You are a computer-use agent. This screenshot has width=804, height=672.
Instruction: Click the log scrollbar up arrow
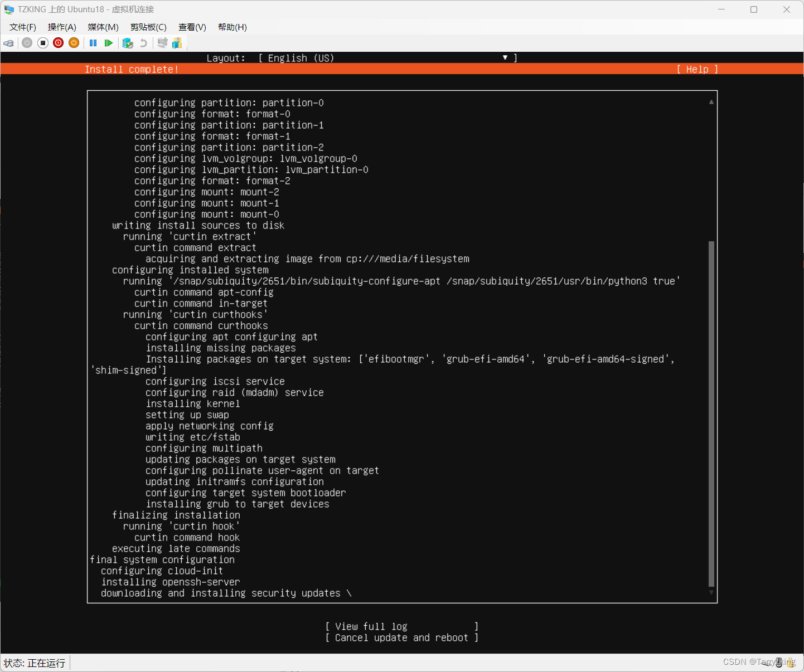711,102
